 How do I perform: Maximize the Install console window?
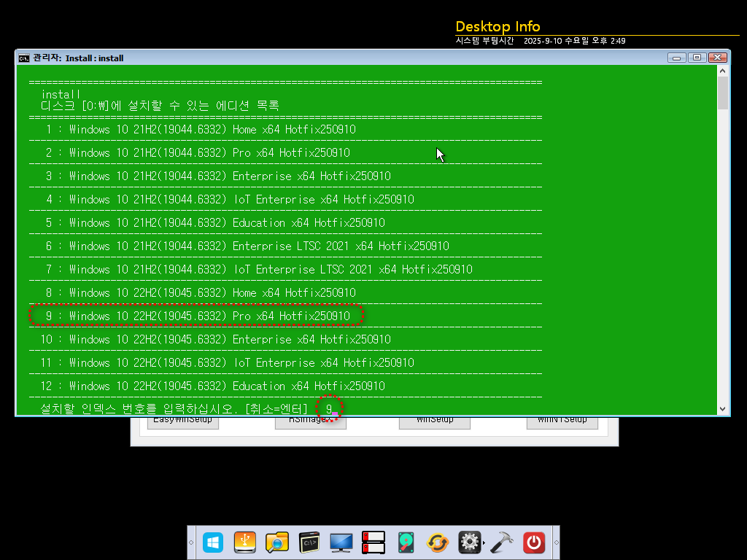click(x=697, y=58)
